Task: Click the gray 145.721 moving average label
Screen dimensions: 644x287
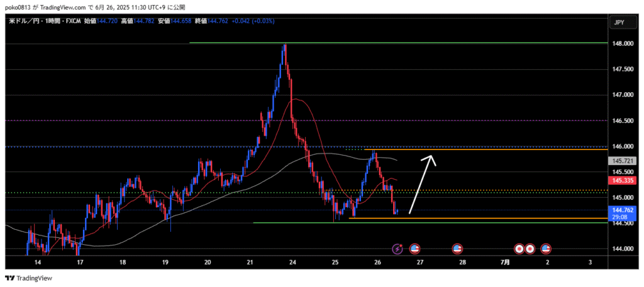Action: (622, 161)
